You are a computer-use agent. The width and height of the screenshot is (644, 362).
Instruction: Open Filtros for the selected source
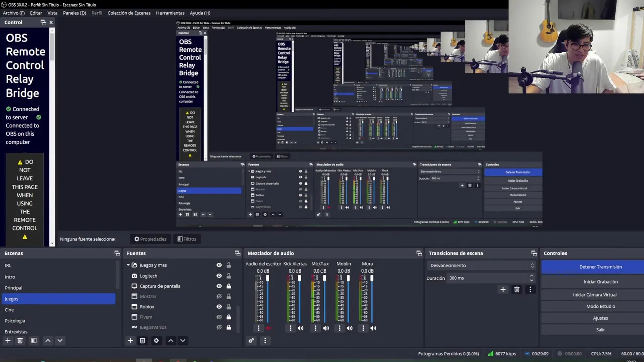187,239
